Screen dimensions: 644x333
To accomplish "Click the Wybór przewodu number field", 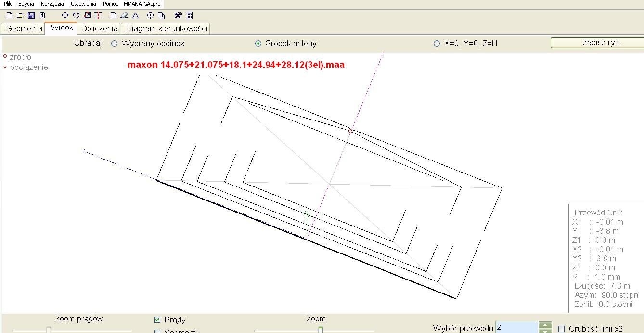I will coord(516,327).
